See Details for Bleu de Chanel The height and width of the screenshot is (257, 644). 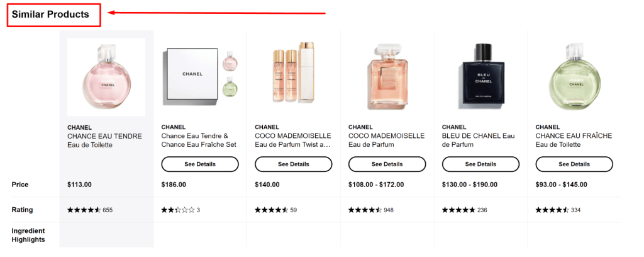point(480,164)
